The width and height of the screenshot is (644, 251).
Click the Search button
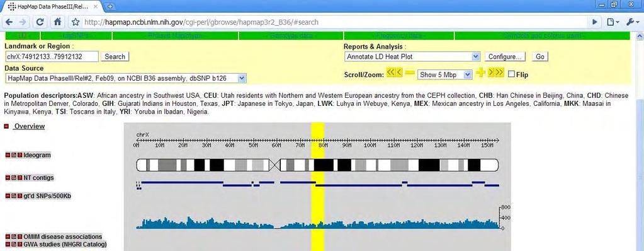coord(115,56)
